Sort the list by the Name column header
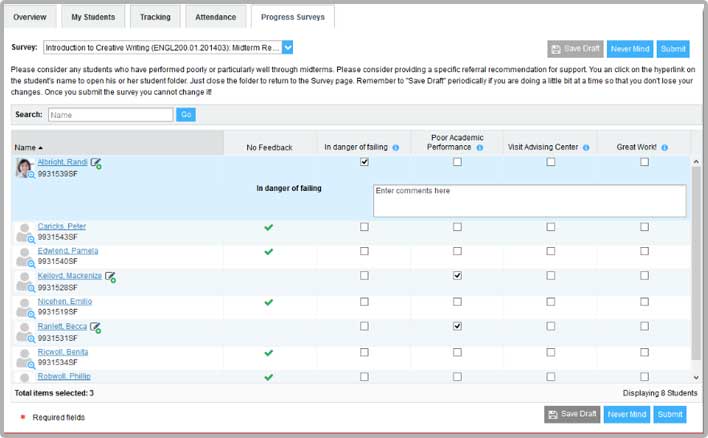Viewport: 708px width, 438px height. (30, 147)
